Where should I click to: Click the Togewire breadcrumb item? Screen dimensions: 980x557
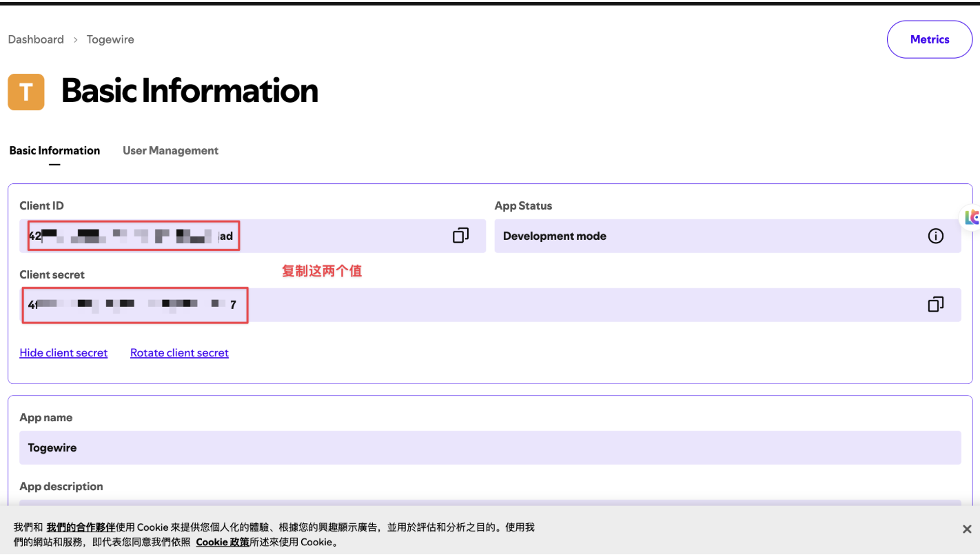point(110,39)
